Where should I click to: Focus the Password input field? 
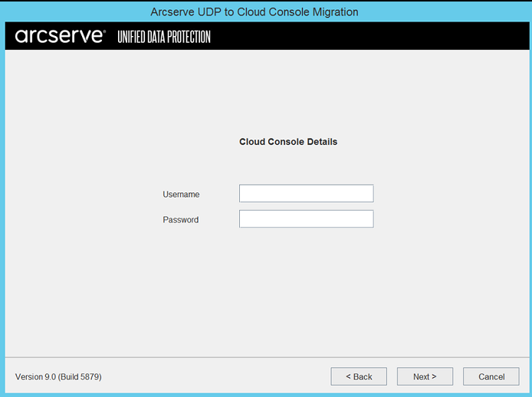pos(307,219)
